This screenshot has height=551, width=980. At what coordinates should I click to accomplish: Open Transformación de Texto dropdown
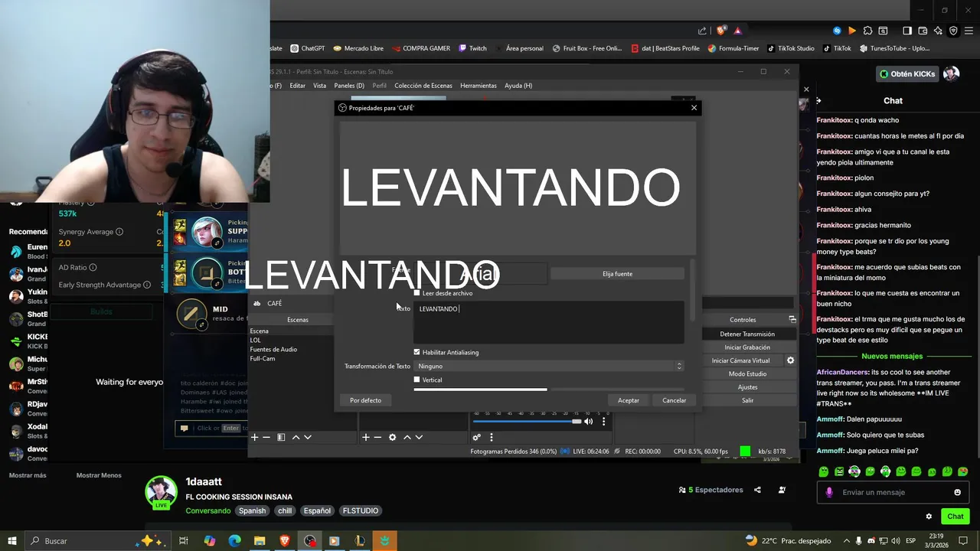(x=549, y=366)
